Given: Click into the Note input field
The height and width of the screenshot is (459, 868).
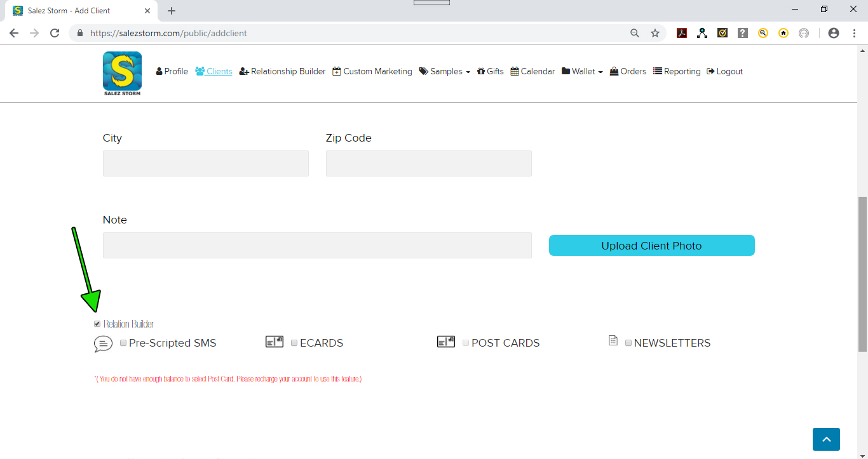Looking at the screenshot, I should click(317, 245).
